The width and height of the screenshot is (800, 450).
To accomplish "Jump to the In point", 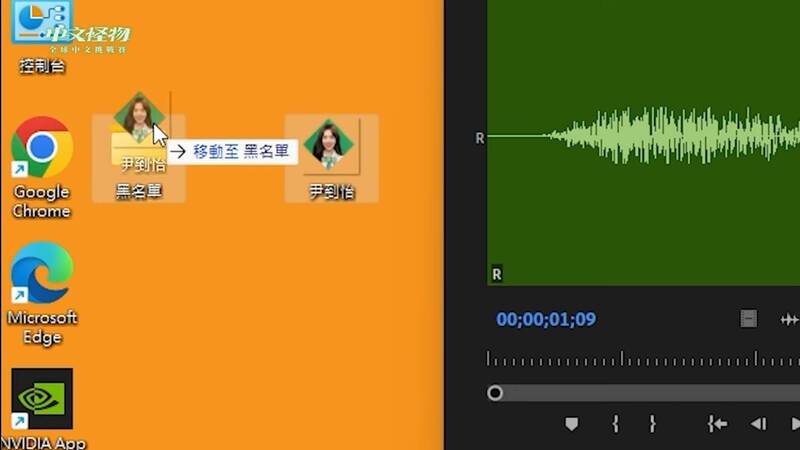I will pos(717,424).
